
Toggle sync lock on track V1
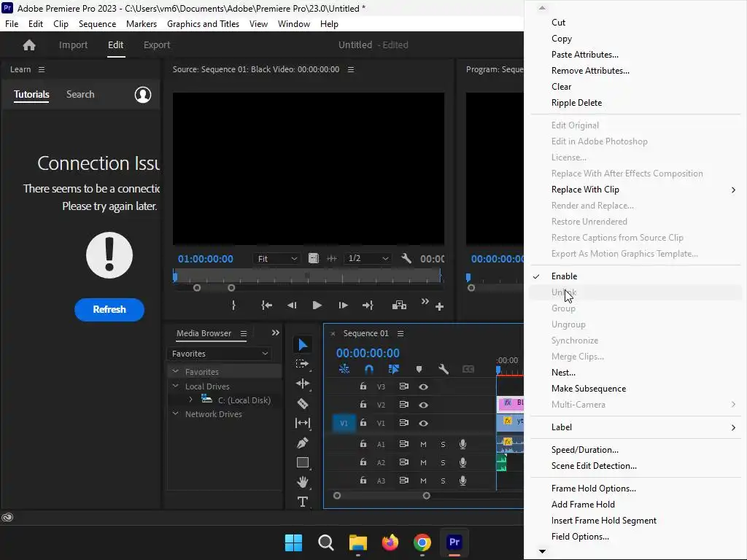pyautogui.click(x=403, y=423)
